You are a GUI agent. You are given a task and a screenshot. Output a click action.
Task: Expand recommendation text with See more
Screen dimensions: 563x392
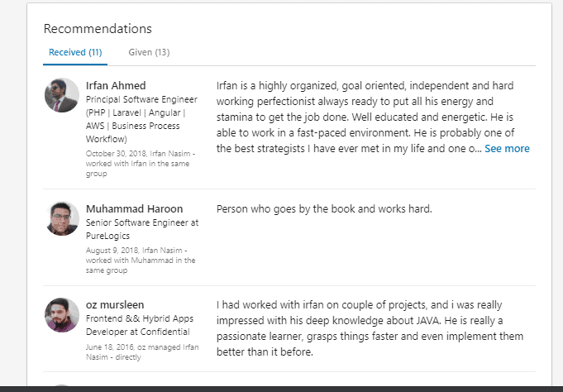point(507,148)
